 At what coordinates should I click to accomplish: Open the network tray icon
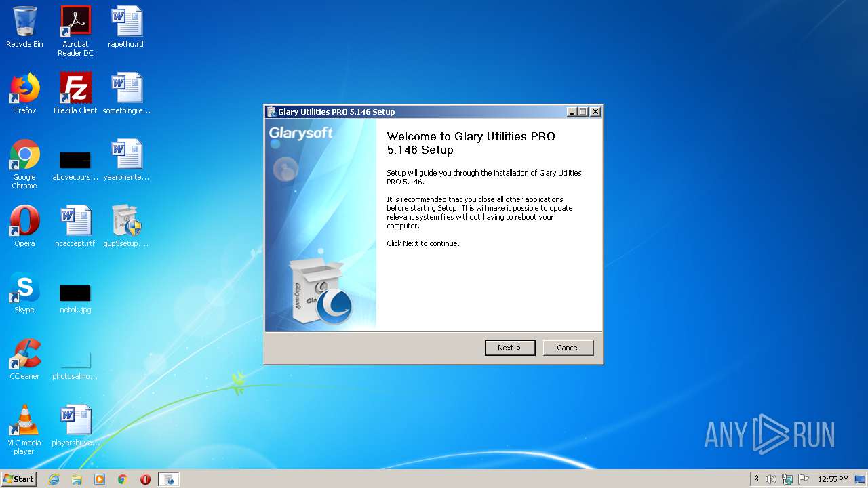[787, 479]
